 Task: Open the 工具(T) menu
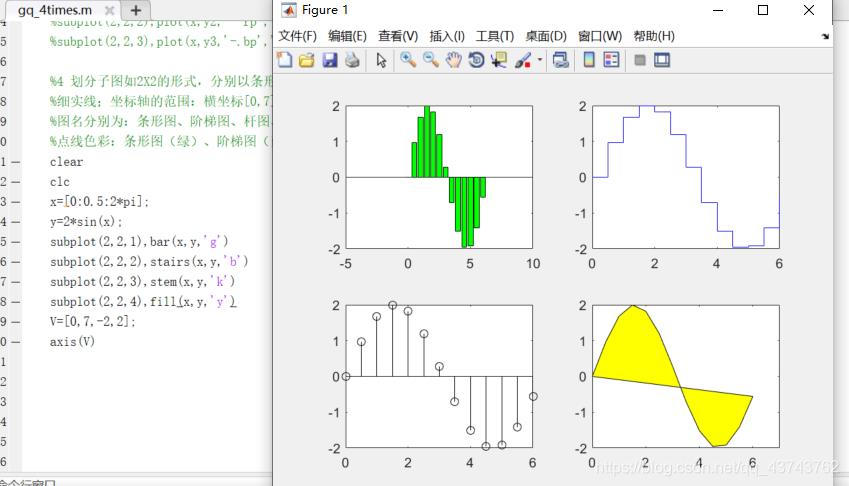tap(494, 36)
